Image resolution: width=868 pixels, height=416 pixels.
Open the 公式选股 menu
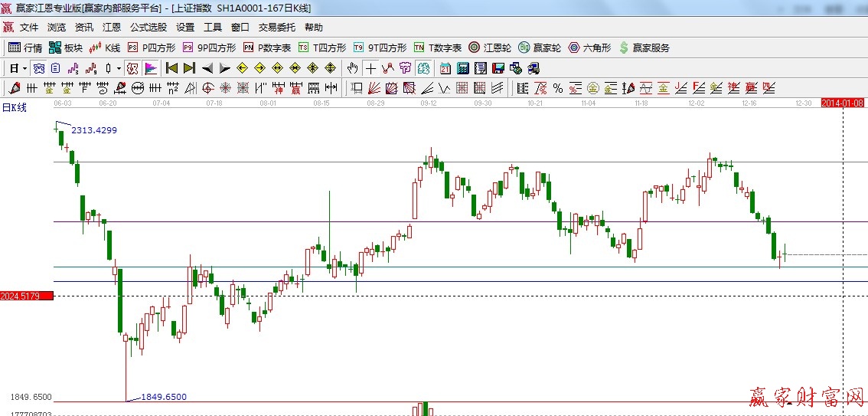[x=148, y=27]
